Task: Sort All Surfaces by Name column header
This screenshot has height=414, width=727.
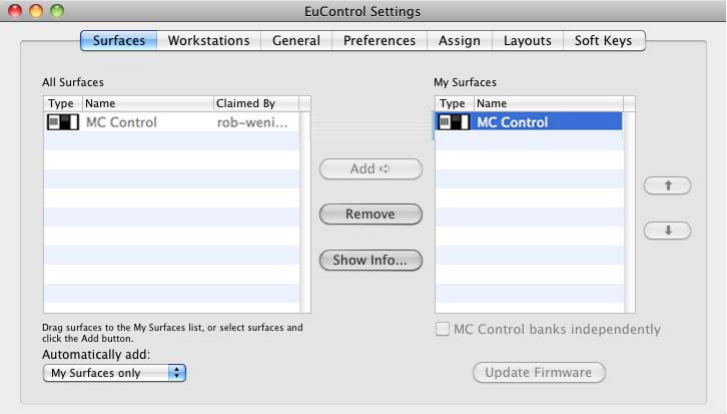Action: (x=146, y=103)
